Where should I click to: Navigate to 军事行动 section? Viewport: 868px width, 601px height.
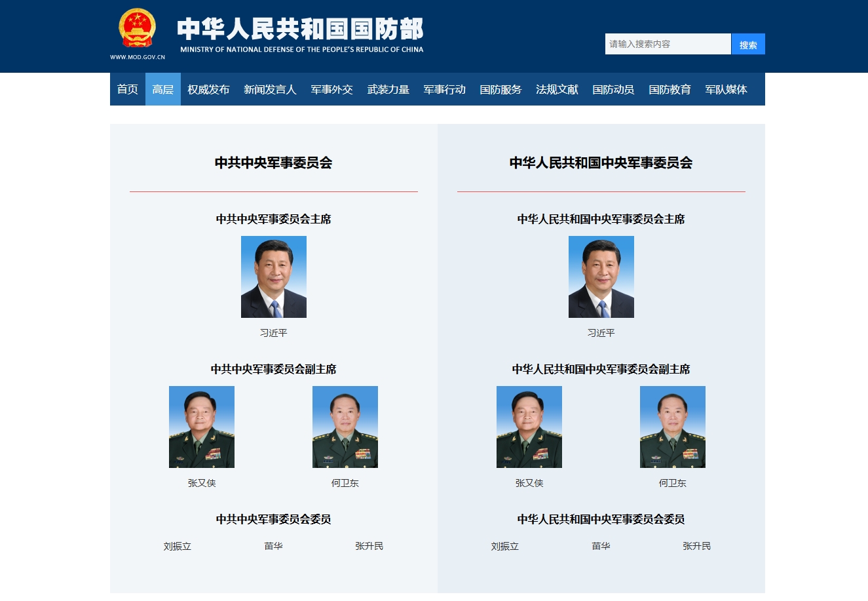click(x=444, y=89)
